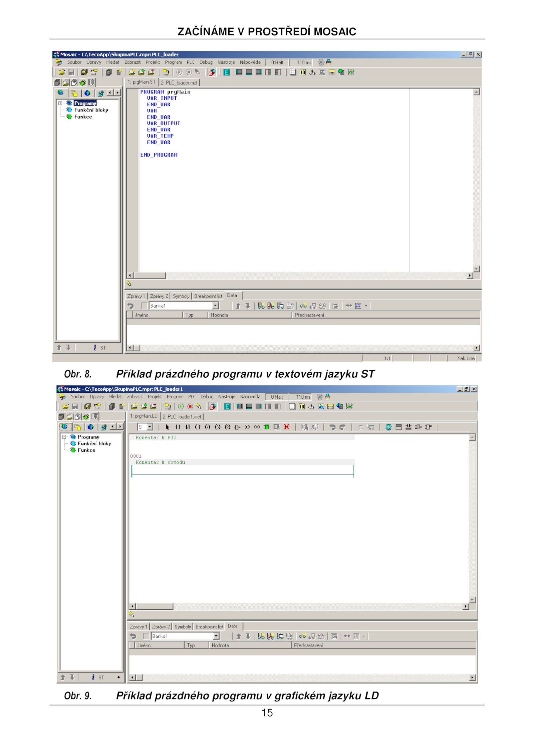Insert normally closed contact in LD toolbar

pyautogui.click(x=188, y=427)
